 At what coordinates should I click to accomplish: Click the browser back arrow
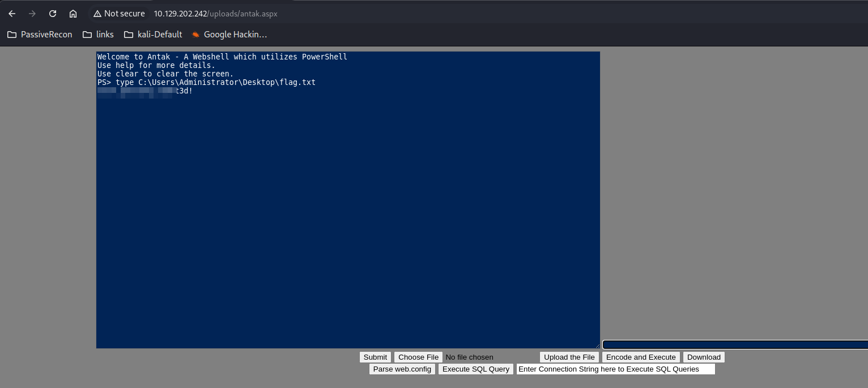click(x=12, y=14)
